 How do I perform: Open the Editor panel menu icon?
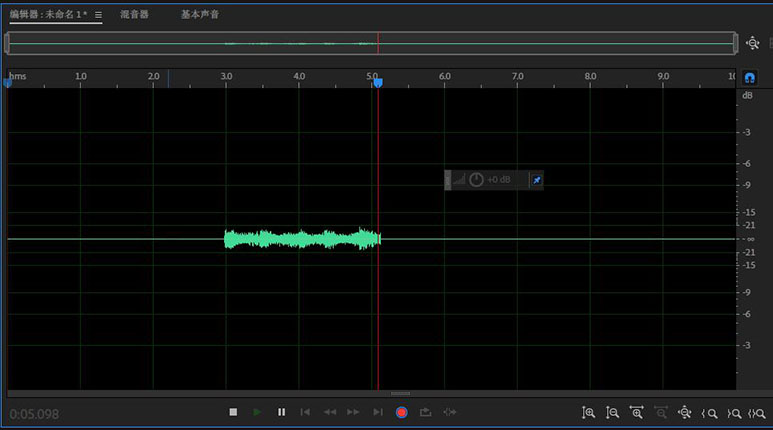(x=99, y=15)
